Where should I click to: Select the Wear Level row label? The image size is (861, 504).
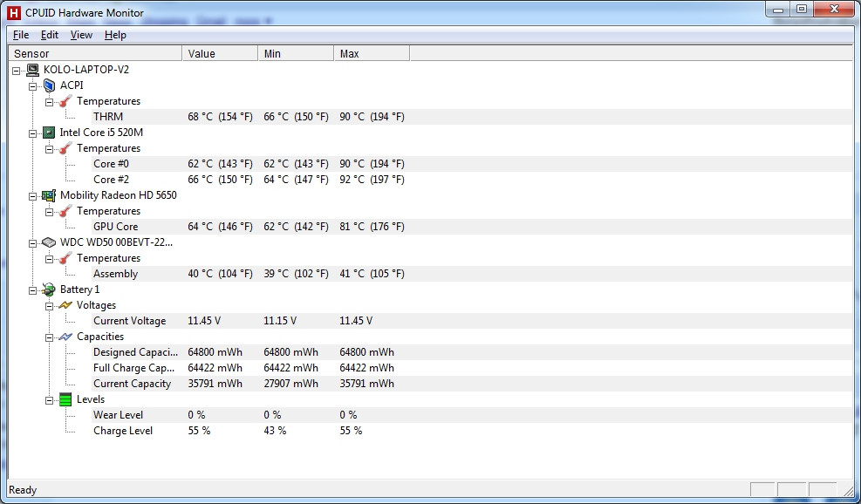coord(118,415)
